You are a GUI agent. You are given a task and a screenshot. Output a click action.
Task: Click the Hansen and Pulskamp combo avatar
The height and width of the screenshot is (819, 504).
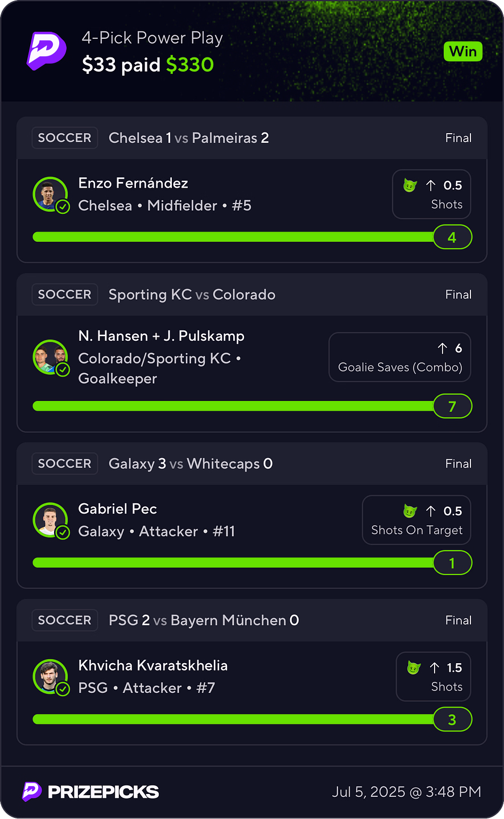click(51, 357)
